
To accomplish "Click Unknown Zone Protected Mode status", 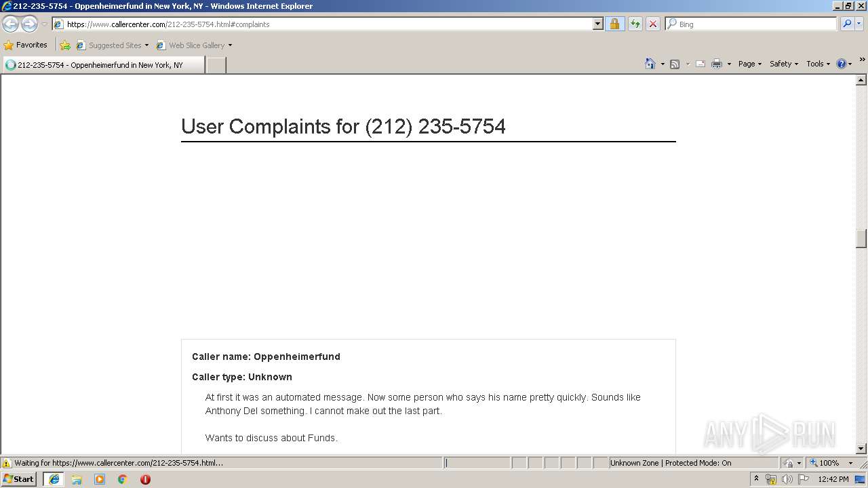I will (x=671, y=463).
